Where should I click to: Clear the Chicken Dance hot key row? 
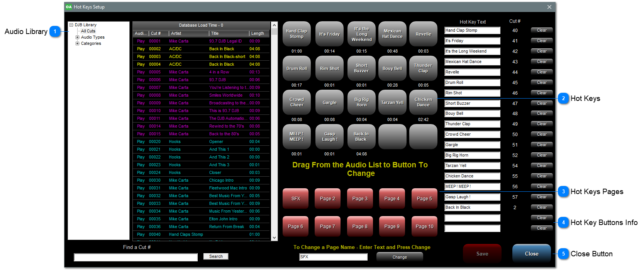pos(542,176)
